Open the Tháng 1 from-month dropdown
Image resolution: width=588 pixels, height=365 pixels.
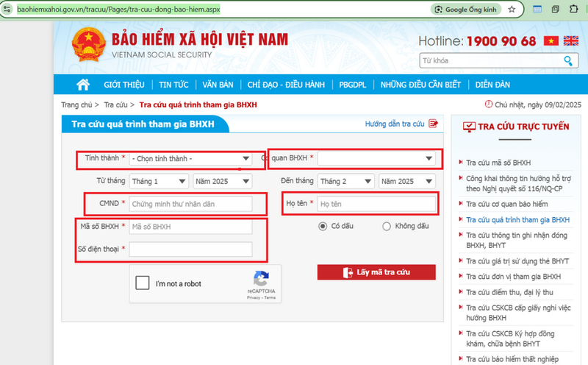(x=159, y=181)
